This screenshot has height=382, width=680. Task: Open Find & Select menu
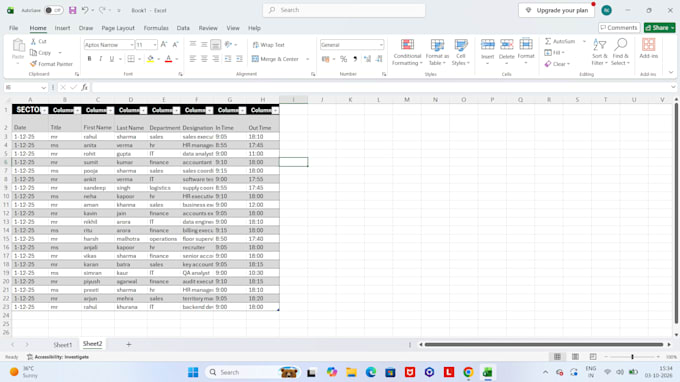click(x=621, y=52)
